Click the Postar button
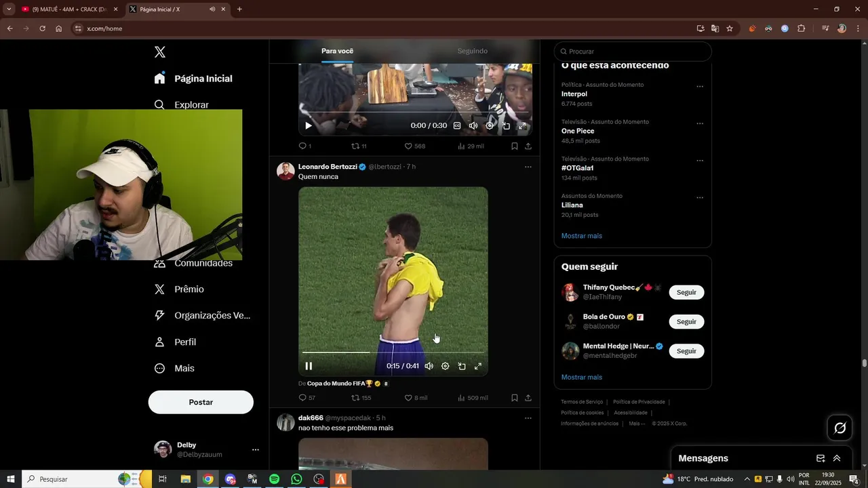868x488 pixels. 201,403
